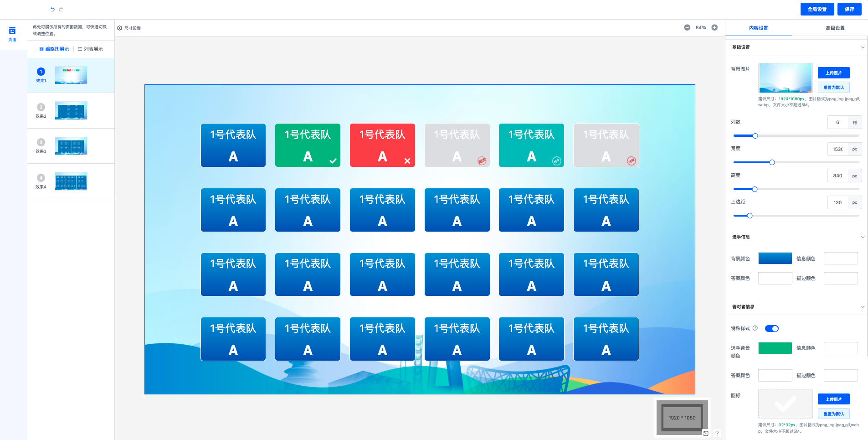Click the blue save button
868x440 pixels.
(849, 9)
